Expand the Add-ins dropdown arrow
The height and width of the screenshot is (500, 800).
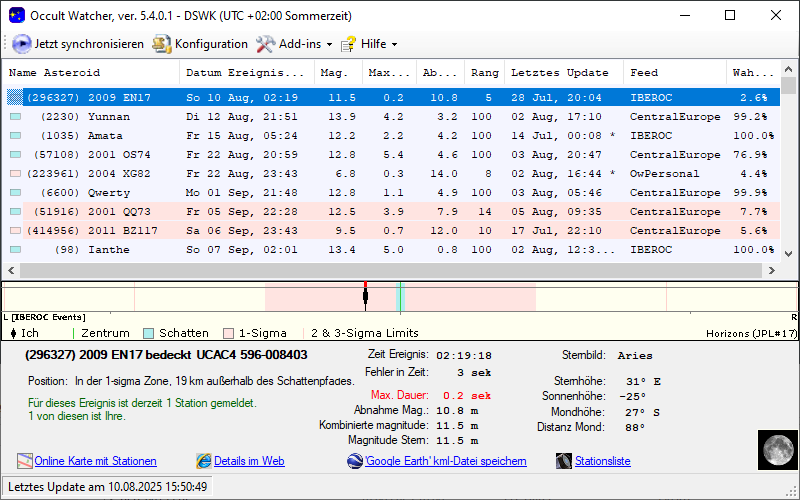click(329, 45)
